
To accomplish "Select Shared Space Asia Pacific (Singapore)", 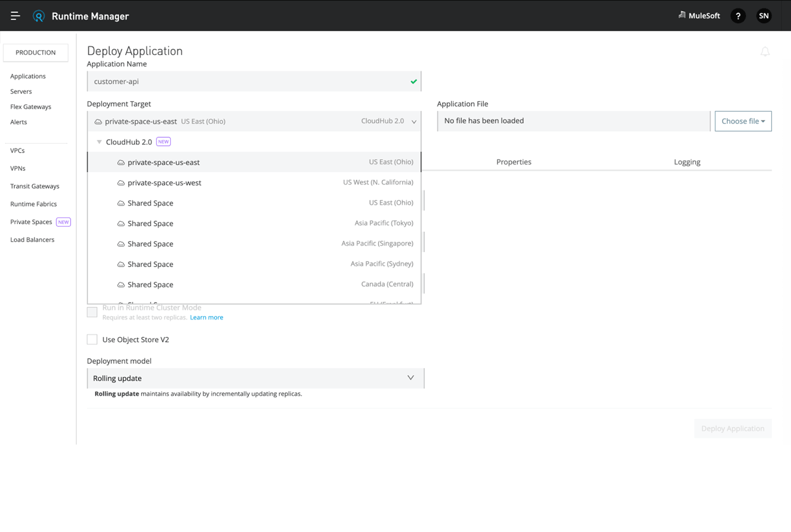I will 254,244.
